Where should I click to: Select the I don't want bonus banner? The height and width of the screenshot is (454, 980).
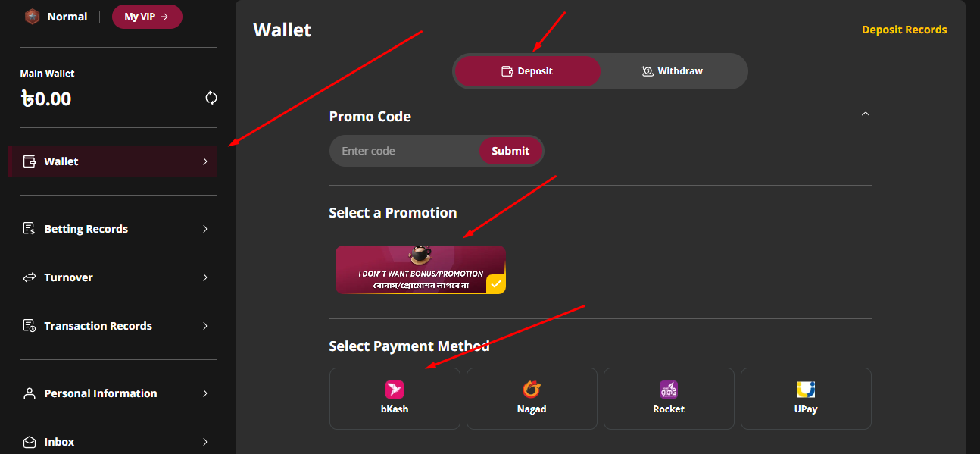coord(421,269)
